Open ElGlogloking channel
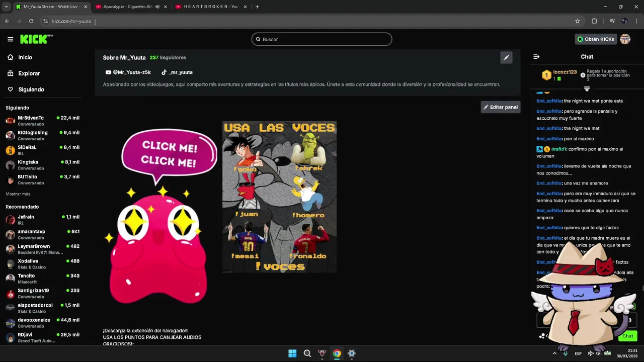644x362 pixels. tap(42, 135)
